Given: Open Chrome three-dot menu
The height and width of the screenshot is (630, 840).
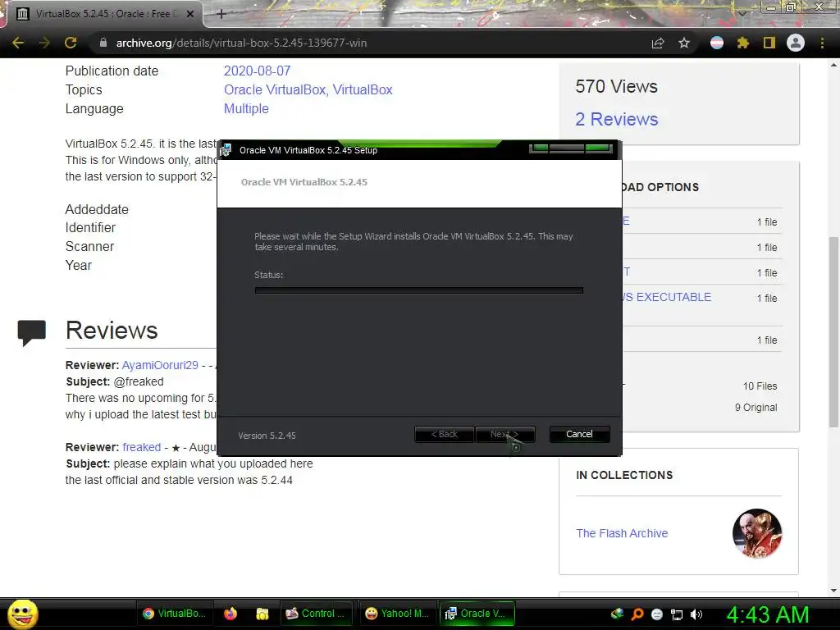Looking at the screenshot, I should pyautogui.click(x=822, y=43).
